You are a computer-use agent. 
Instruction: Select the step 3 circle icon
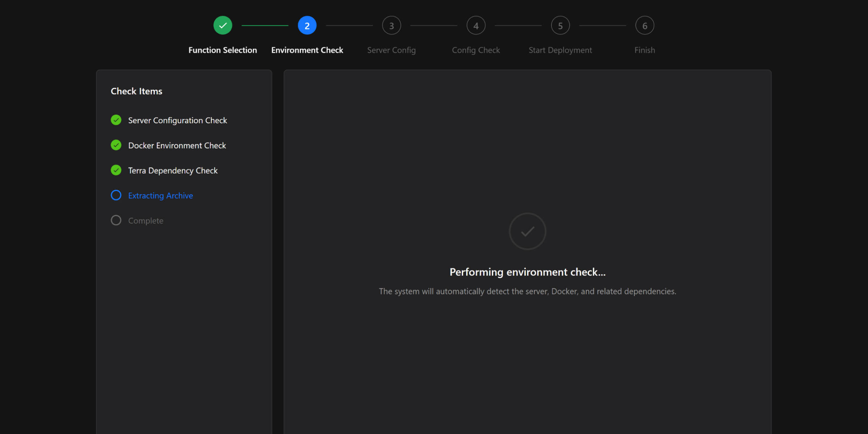pos(391,26)
